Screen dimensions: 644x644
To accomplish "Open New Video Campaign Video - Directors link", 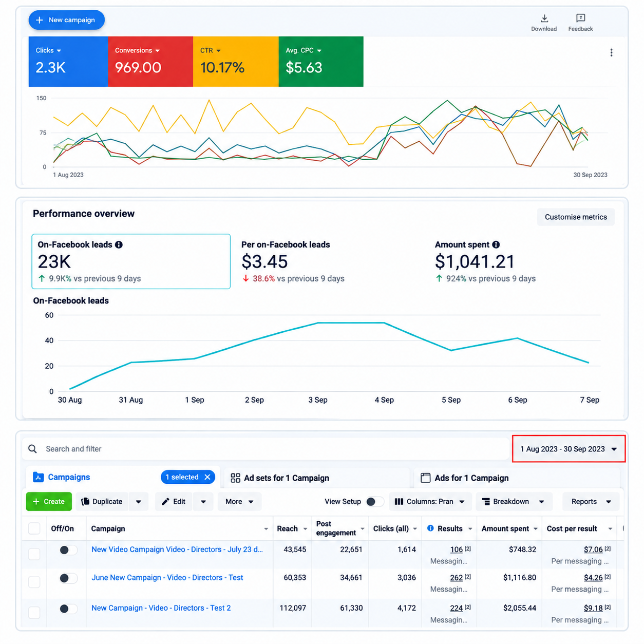I will tap(177, 549).
